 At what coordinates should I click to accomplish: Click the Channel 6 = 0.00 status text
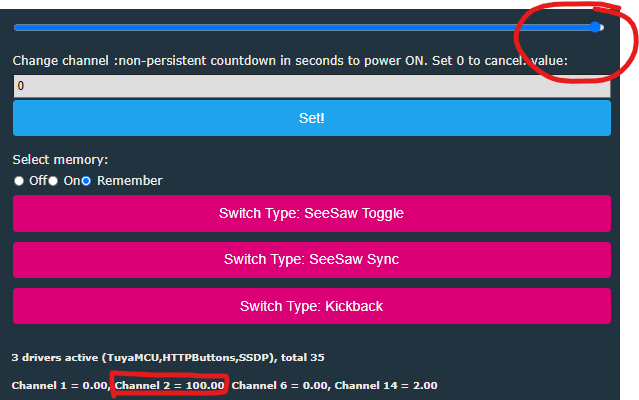(280, 385)
